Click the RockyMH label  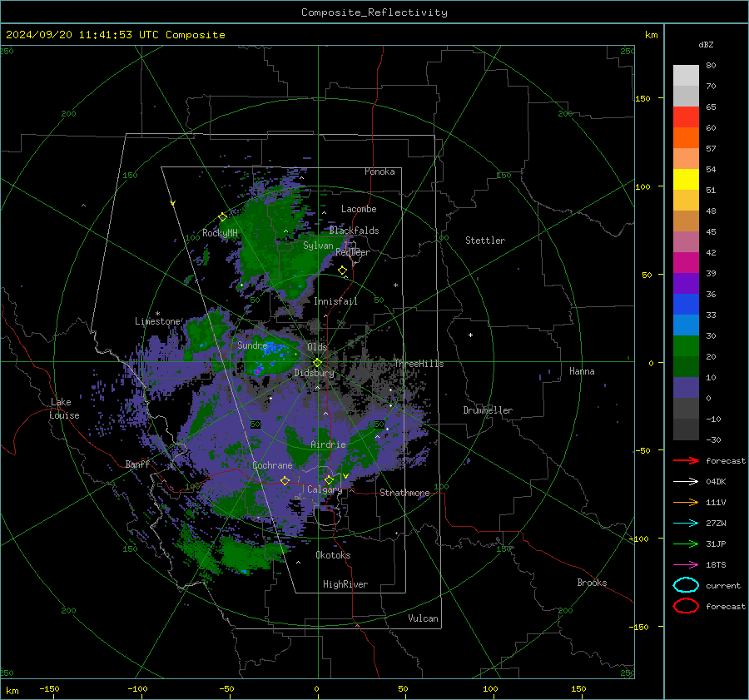(220, 233)
